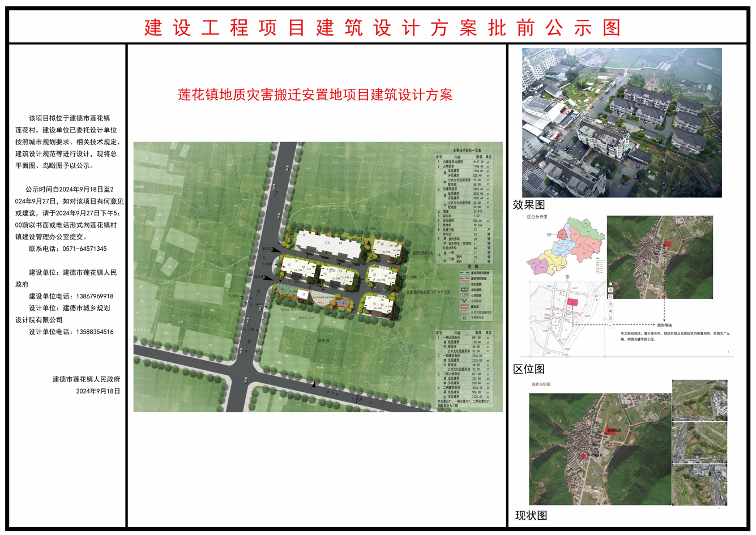756x535 pixels.
Task: Click the magnifier zoom icon in floating toolbar
Action: 610,304
